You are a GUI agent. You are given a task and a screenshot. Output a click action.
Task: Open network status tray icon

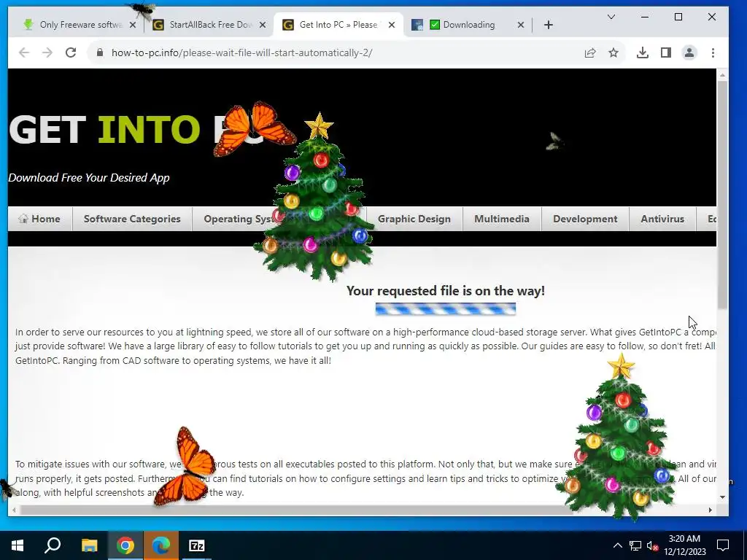635,545
